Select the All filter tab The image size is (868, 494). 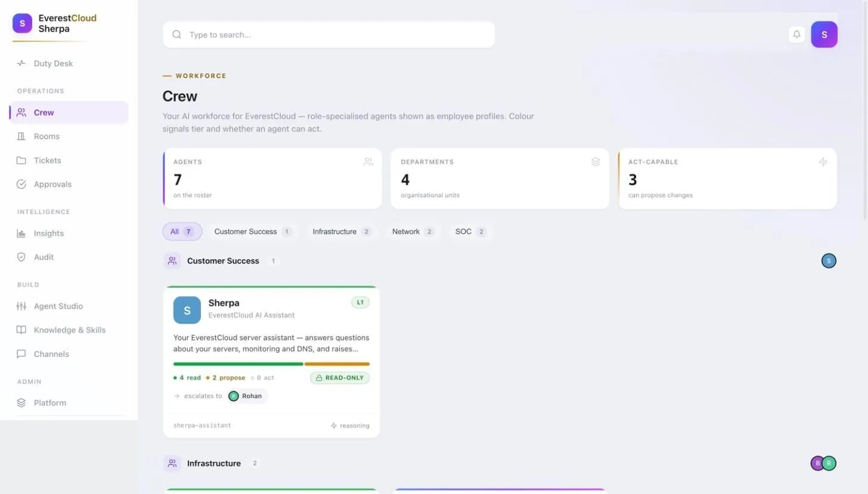point(182,231)
